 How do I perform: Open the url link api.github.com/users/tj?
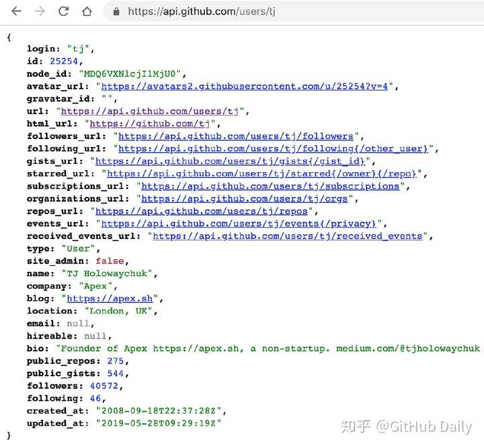point(150,111)
